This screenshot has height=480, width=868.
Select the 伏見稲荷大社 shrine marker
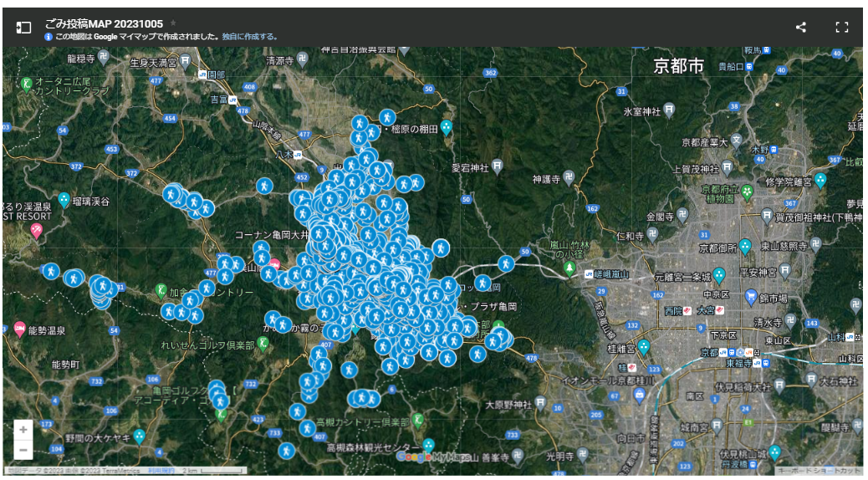(x=779, y=384)
